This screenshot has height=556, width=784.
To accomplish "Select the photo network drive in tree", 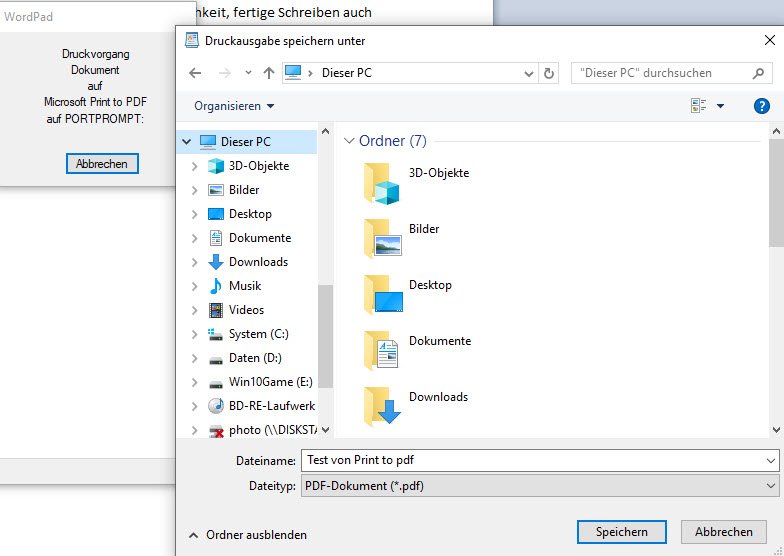I will point(262,430).
